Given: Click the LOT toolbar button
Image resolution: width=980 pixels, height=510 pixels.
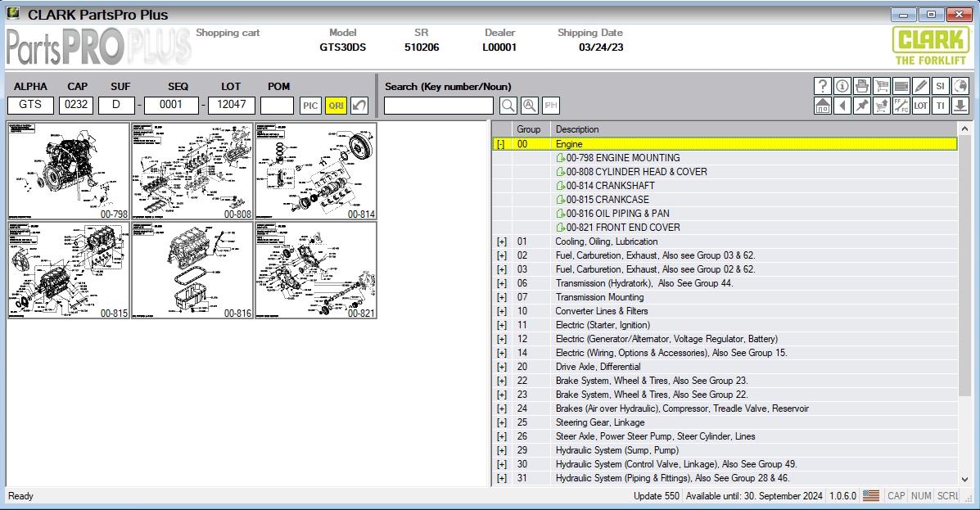Looking at the screenshot, I should pos(920,106).
